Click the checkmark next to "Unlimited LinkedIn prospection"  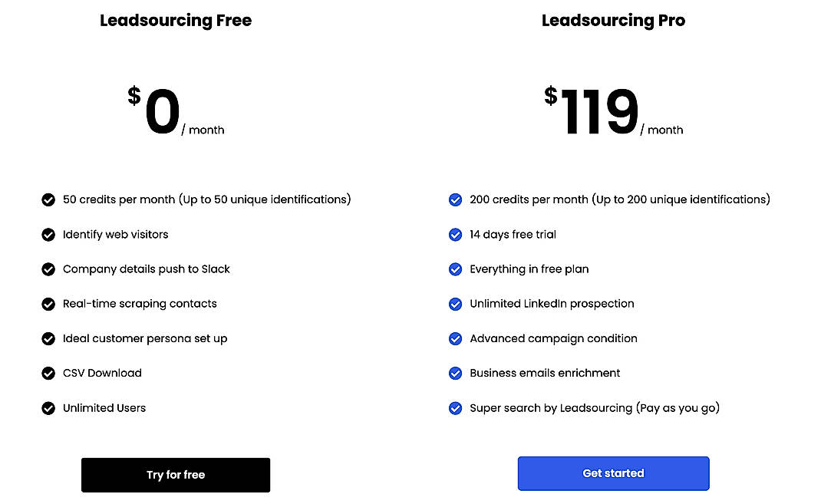455,304
